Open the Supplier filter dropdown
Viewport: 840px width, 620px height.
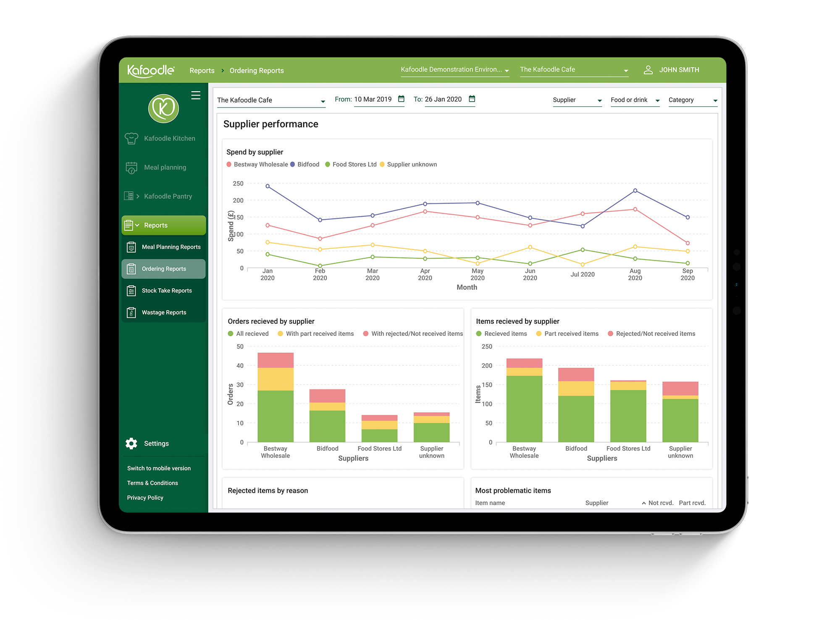pyautogui.click(x=577, y=100)
